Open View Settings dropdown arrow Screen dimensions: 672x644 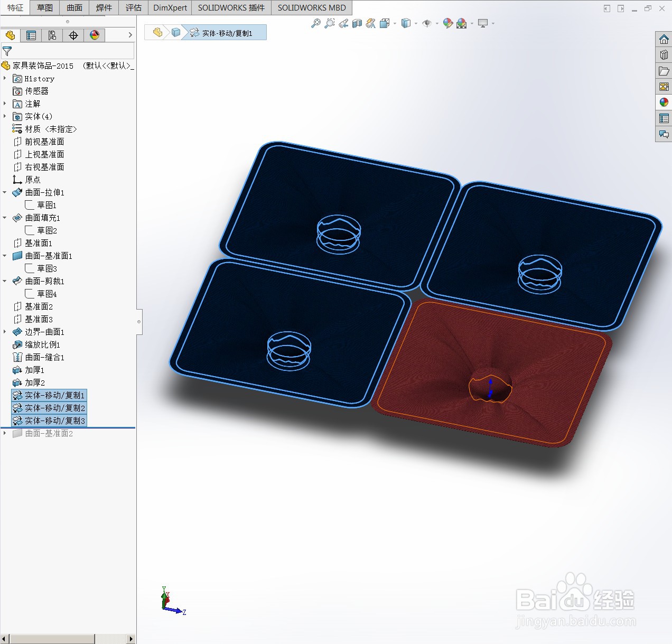(x=493, y=23)
